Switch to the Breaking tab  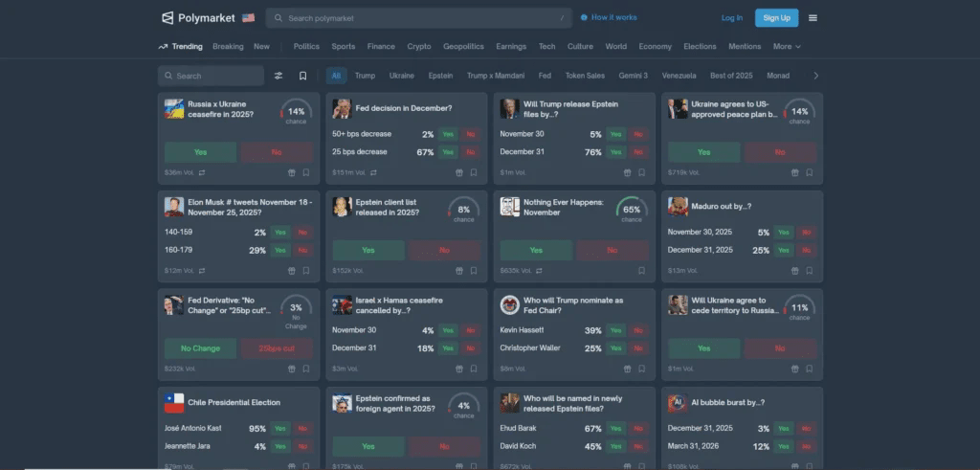[228, 47]
